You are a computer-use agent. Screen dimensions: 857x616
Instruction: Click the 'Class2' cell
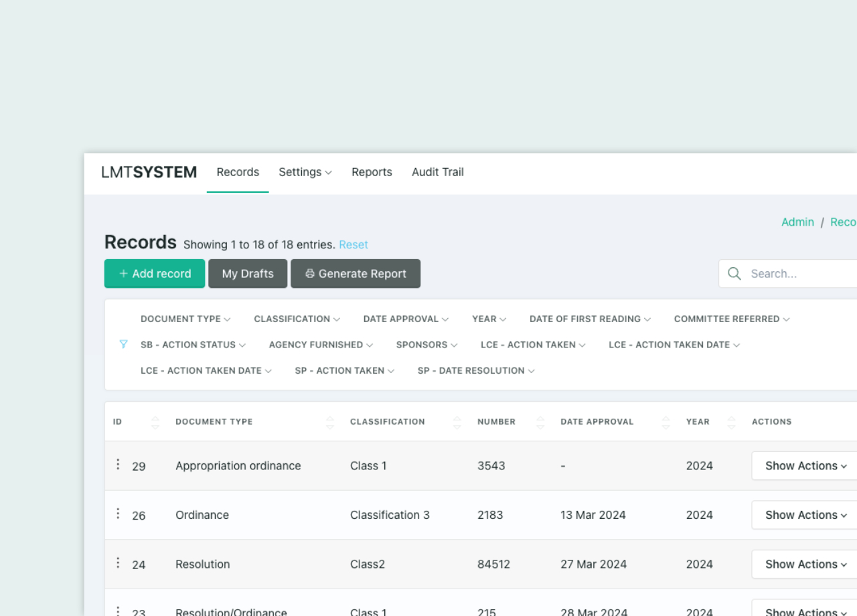pos(368,564)
